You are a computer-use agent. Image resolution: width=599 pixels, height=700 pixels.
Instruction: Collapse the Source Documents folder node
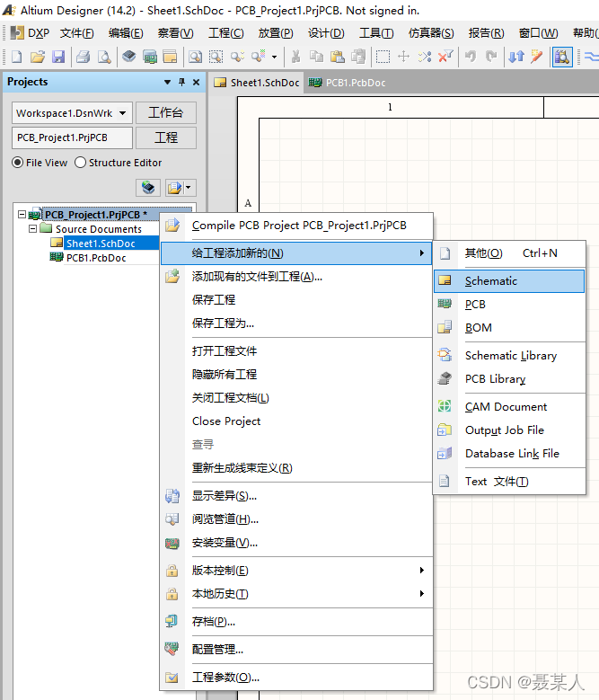[32, 228]
